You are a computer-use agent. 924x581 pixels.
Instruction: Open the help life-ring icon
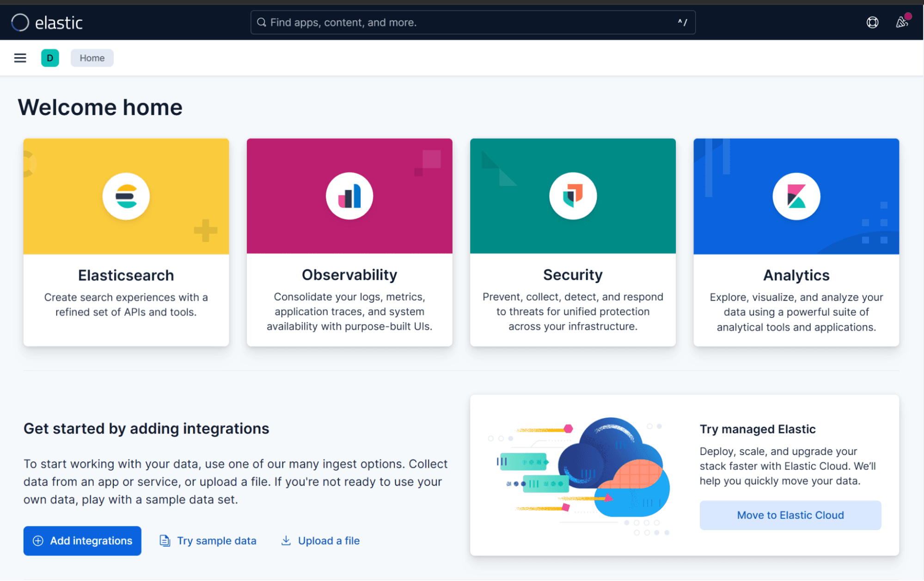tap(872, 22)
